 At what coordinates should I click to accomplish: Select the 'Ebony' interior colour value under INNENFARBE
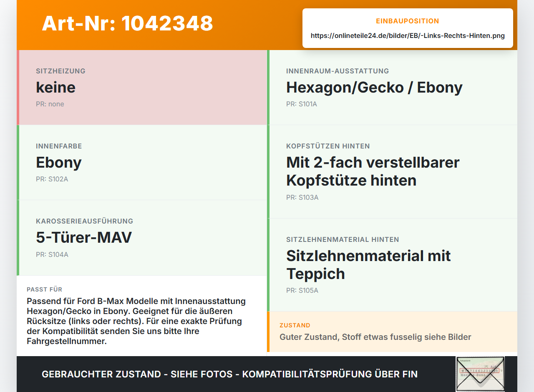(x=59, y=162)
